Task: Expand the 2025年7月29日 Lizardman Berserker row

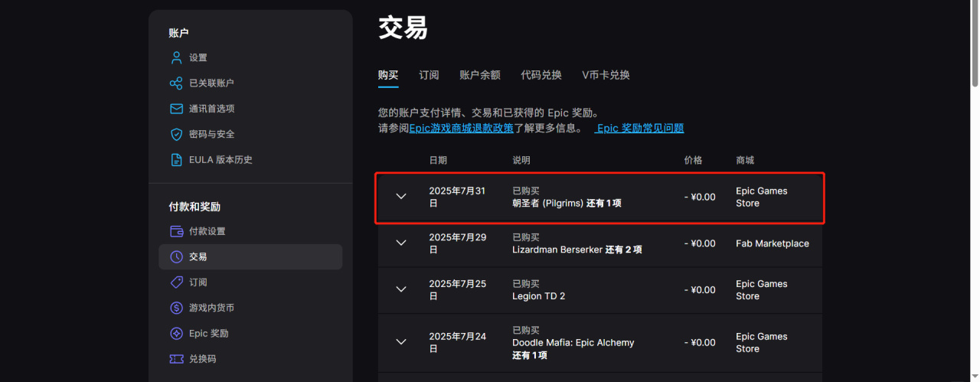Action: click(x=401, y=243)
